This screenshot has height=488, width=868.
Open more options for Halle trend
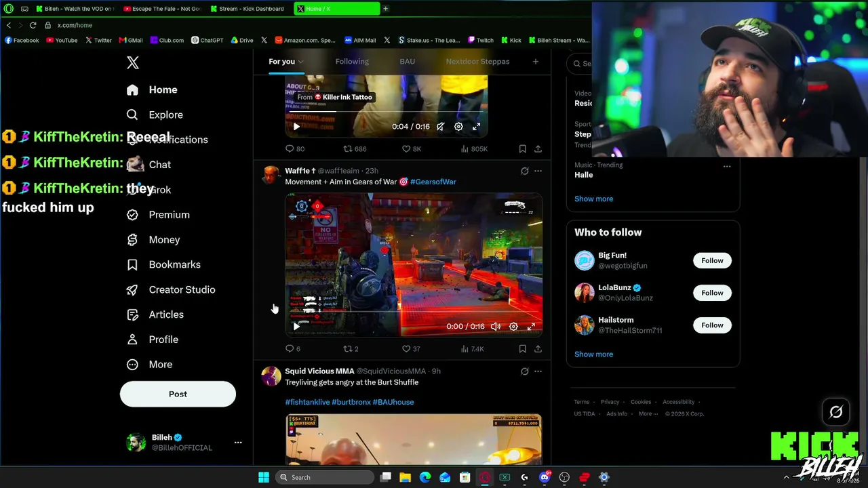727,166
